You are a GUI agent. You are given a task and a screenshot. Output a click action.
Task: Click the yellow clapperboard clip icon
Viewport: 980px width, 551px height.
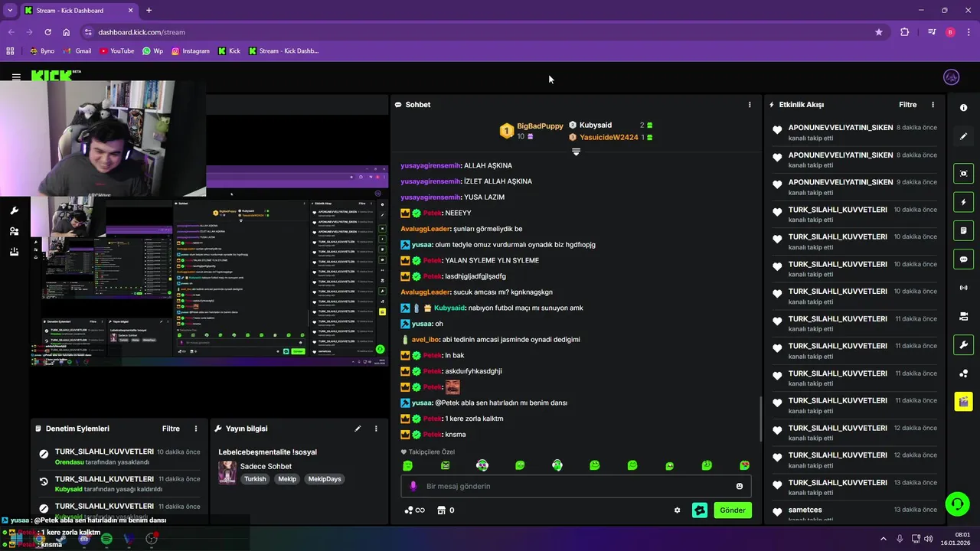[963, 401]
